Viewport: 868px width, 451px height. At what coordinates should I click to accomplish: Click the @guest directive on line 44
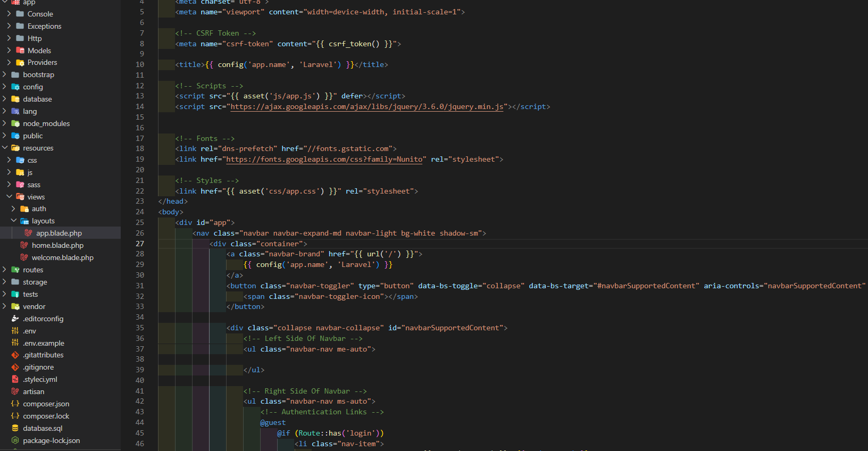[x=273, y=422]
